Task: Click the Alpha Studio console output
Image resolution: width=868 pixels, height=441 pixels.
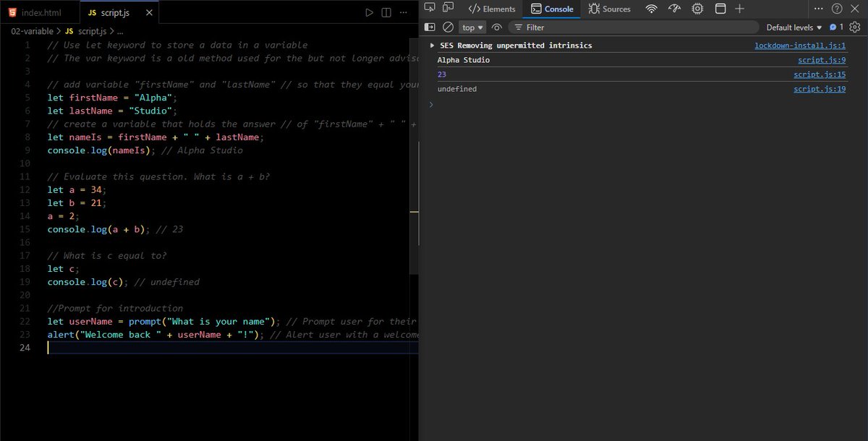Action: pyautogui.click(x=463, y=60)
